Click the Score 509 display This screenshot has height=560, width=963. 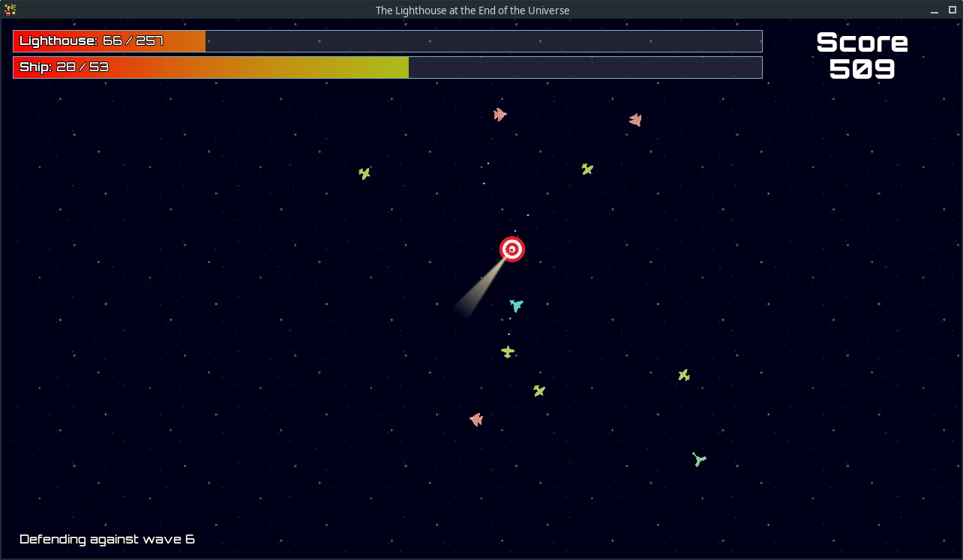tap(861, 55)
